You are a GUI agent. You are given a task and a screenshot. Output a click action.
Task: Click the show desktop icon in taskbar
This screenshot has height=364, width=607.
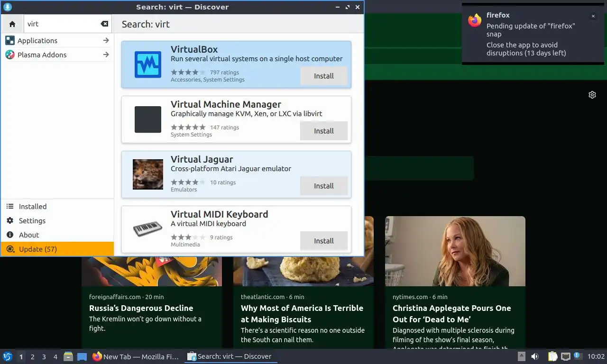click(82, 356)
